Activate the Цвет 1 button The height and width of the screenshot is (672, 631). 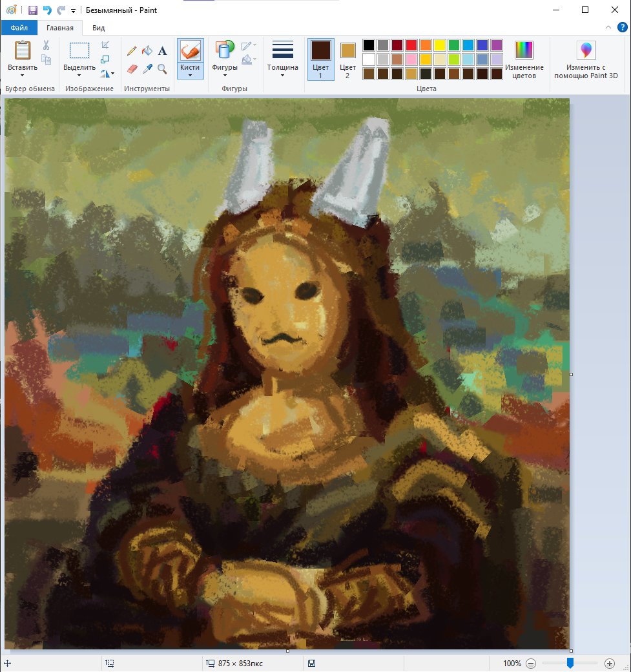(x=320, y=59)
